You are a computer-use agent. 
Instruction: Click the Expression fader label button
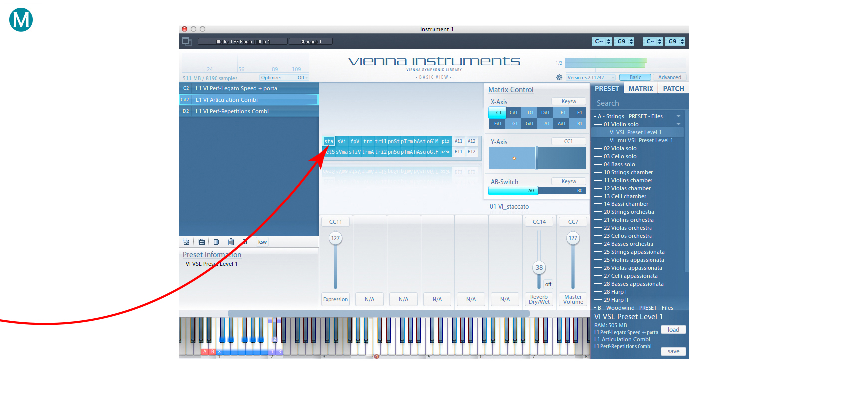point(335,299)
